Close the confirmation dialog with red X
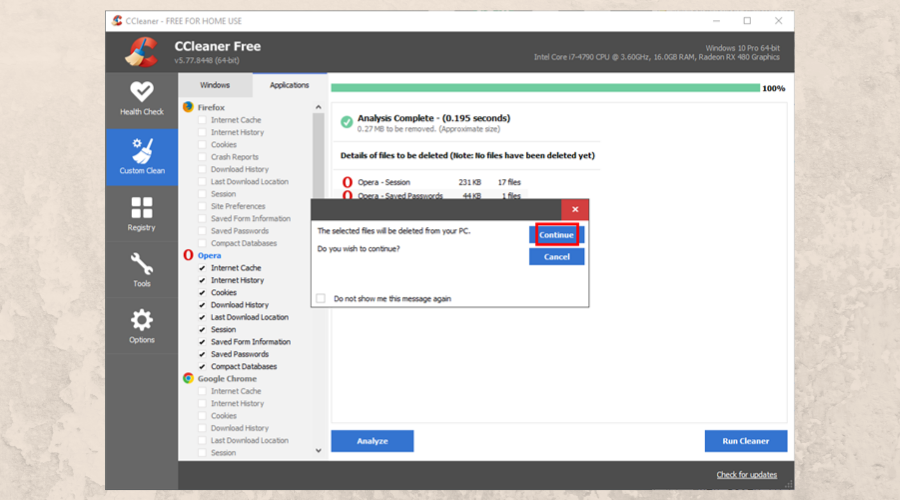 (575, 209)
